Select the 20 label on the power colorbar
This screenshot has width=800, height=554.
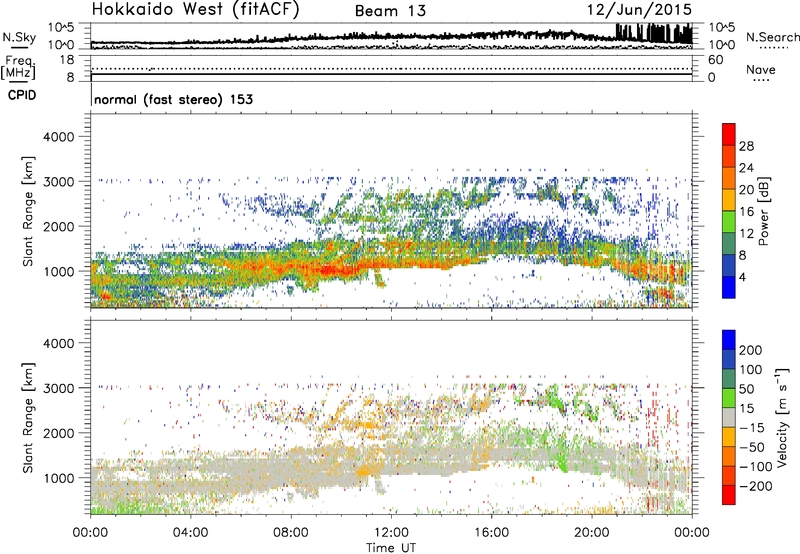click(746, 190)
